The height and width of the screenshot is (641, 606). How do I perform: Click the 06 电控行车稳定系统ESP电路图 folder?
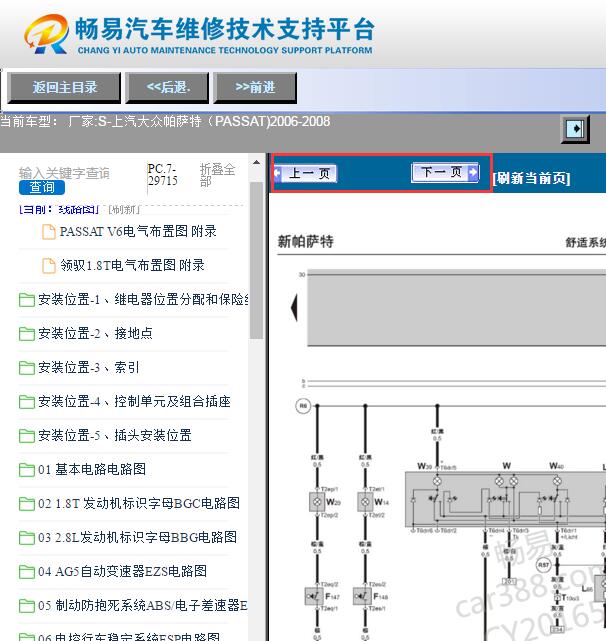(x=129, y=636)
